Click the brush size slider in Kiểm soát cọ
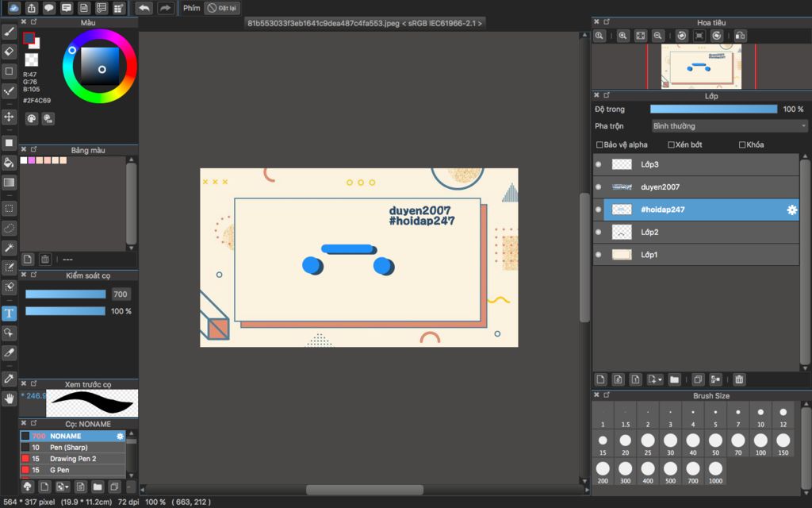 (x=66, y=294)
